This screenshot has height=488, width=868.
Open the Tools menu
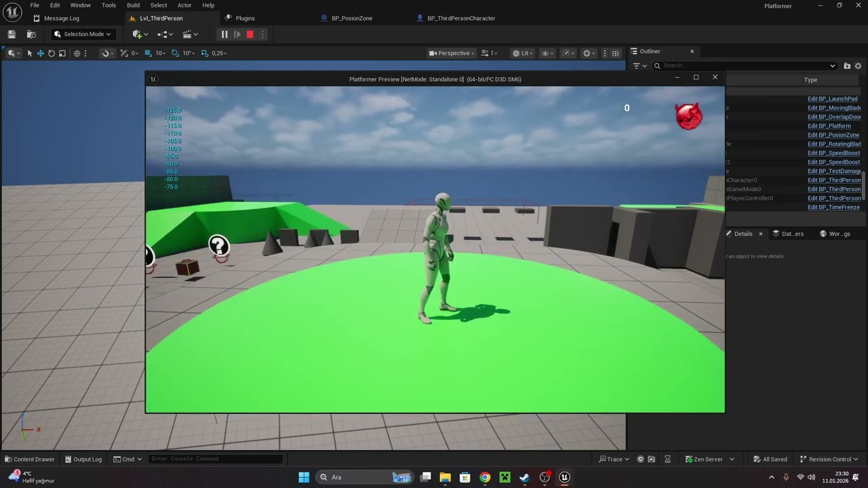pos(108,5)
